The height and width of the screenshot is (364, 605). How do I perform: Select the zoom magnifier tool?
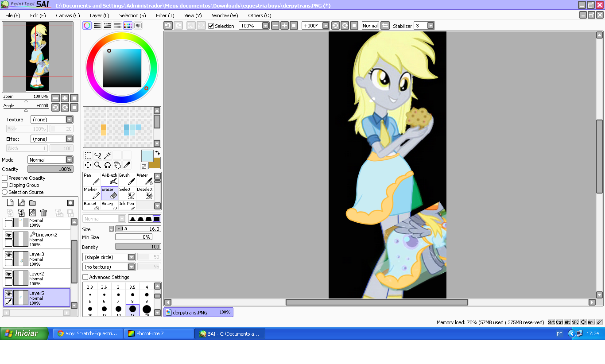click(x=98, y=165)
